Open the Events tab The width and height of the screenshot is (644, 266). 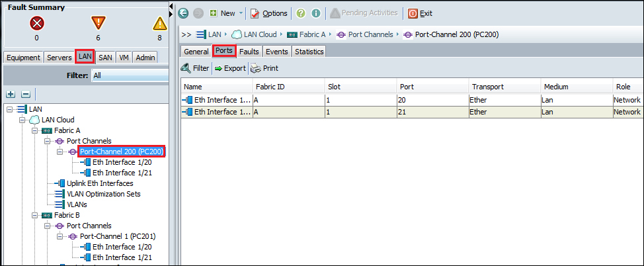[x=276, y=52]
